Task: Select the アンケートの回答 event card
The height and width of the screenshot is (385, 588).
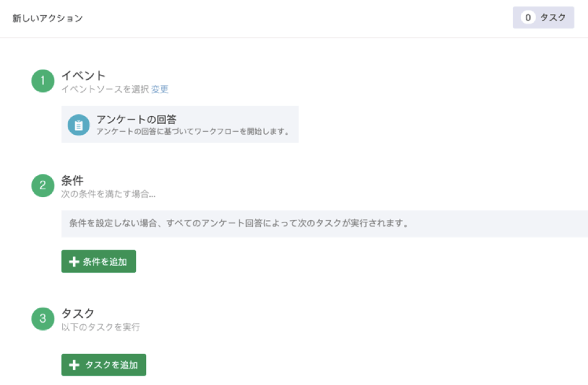Action: click(180, 125)
